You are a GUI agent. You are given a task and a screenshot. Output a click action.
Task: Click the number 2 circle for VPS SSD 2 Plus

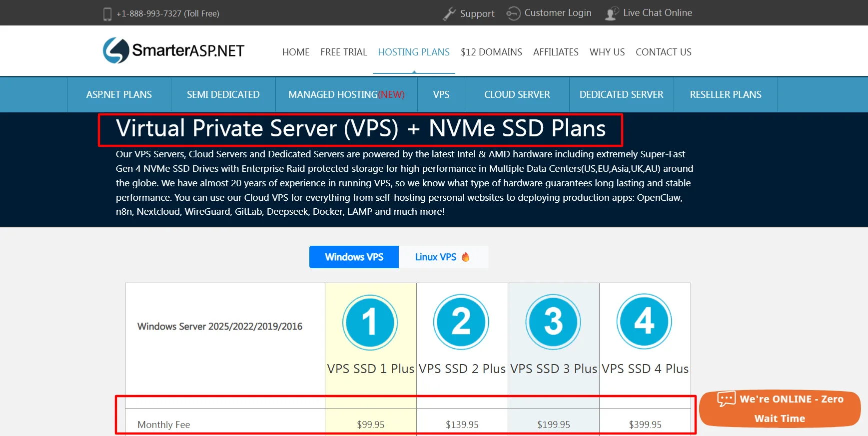click(x=461, y=322)
